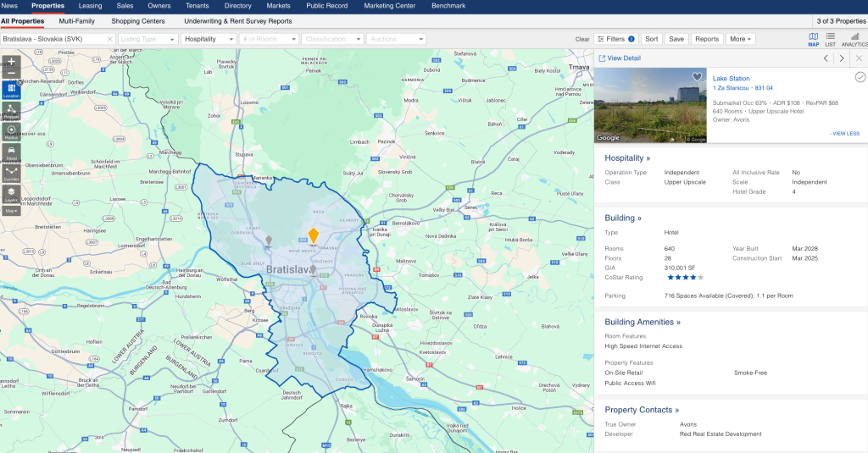The image size is (868, 453).
Task: Remove the Location filter with its X badge
Action: coord(20,82)
